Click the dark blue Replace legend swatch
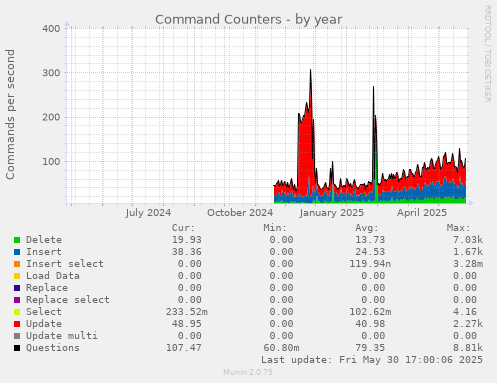The image size is (497, 383). click(x=17, y=288)
